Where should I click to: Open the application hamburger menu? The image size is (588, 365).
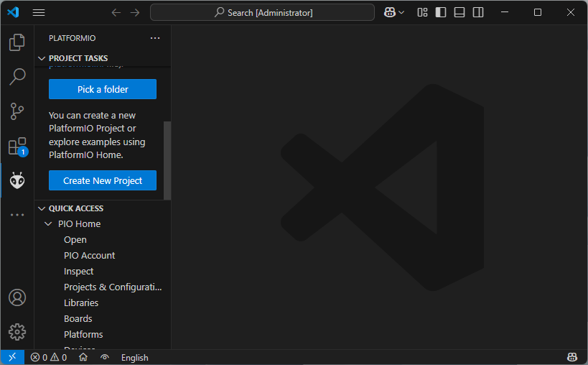[39, 13]
